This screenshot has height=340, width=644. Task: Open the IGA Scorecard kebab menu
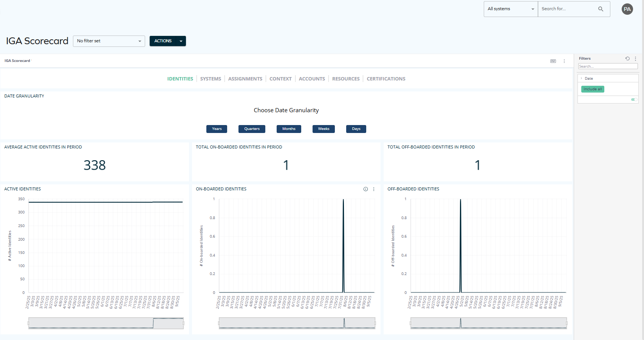(x=564, y=61)
